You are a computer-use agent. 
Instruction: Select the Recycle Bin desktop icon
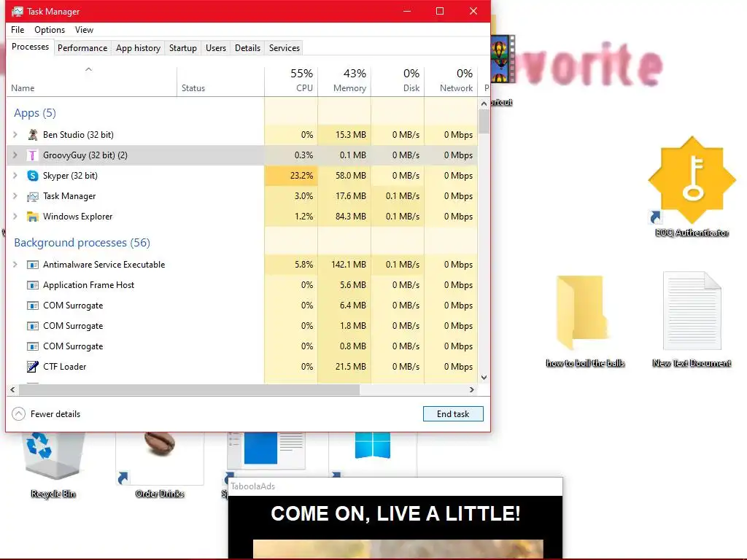click(x=53, y=464)
